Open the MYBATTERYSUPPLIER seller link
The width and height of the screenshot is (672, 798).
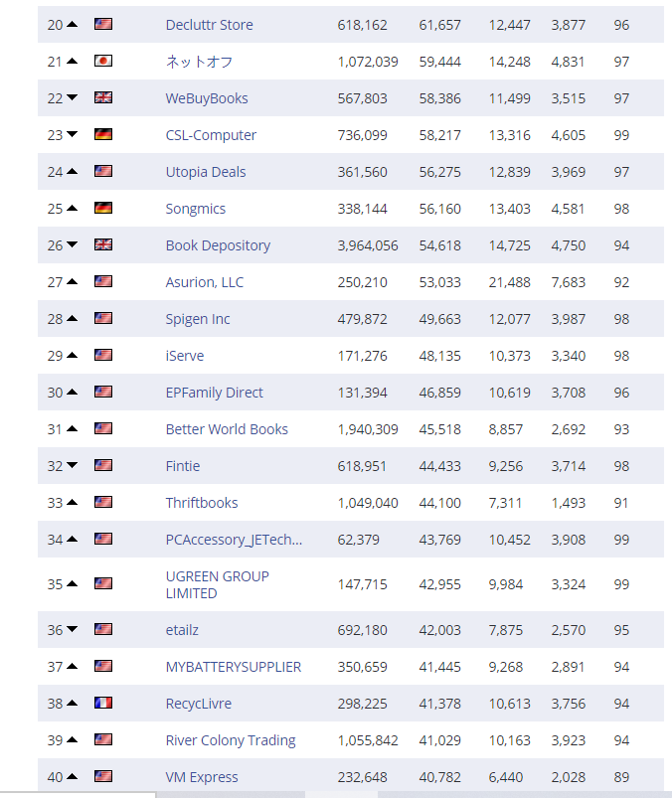(x=234, y=667)
